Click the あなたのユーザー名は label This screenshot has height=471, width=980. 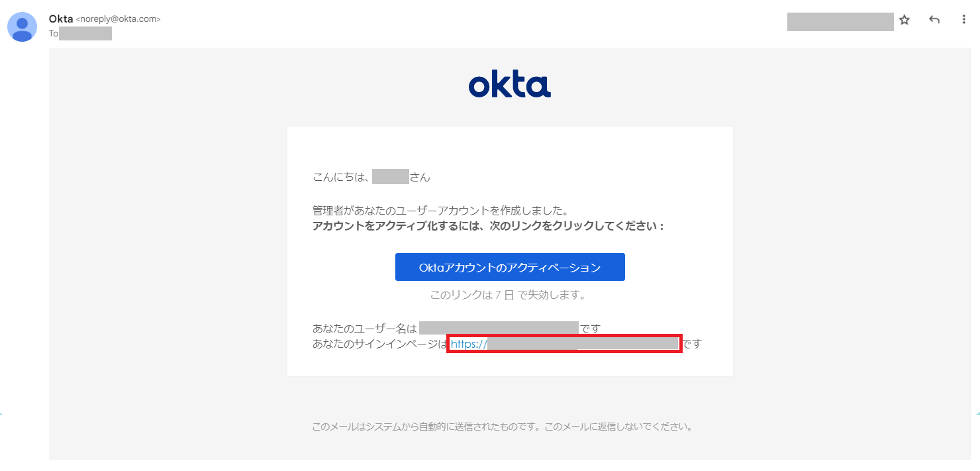pyautogui.click(x=365, y=328)
